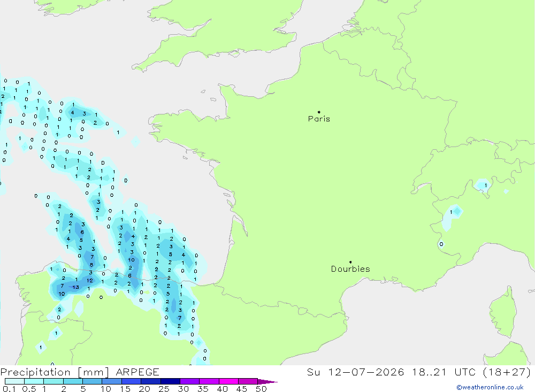Select the 5–10 mm legend swatch
Screen dimensions: 535x392
(x=92, y=381)
